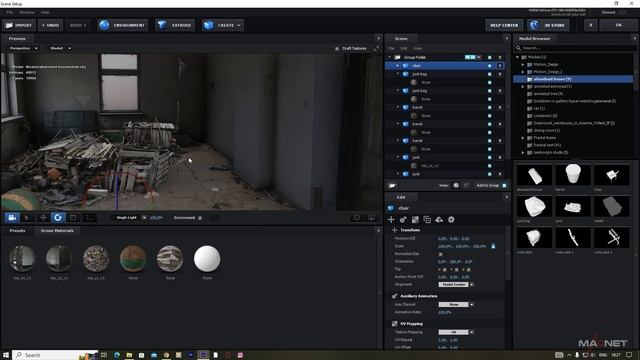Toggle the Environment checkbox
This screenshot has height=360, width=640.
(x=200, y=218)
